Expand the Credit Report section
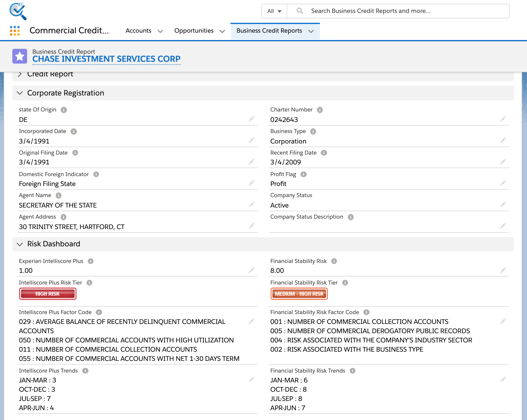 pyautogui.click(x=20, y=74)
